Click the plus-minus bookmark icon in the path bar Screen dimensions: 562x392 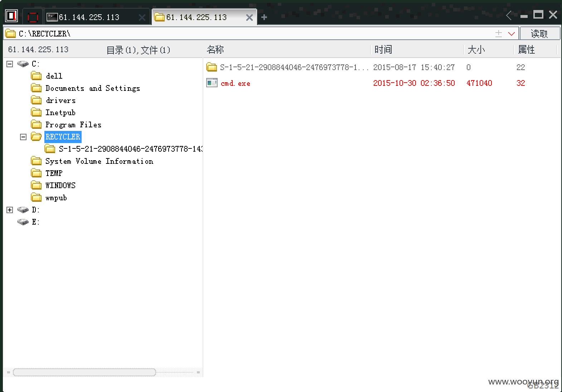click(498, 34)
